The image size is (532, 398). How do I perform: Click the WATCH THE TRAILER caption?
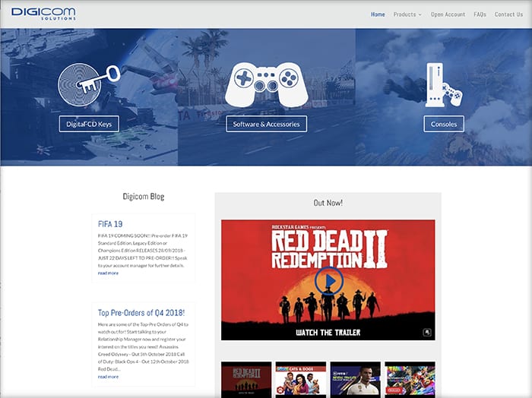tap(328, 333)
